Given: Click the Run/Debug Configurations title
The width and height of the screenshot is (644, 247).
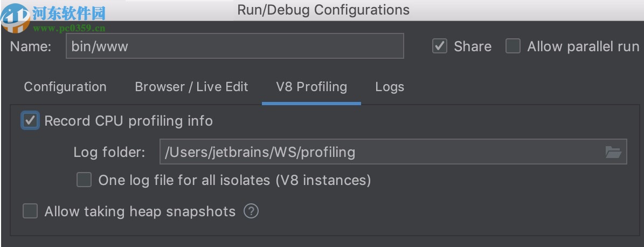Looking at the screenshot, I should (x=323, y=10).
